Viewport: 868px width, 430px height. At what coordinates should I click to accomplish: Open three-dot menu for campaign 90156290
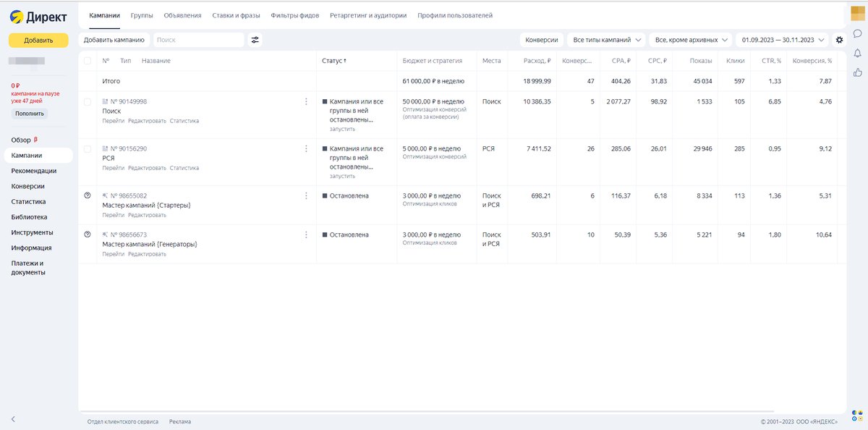pyautogui.click(x=306, y=148)
